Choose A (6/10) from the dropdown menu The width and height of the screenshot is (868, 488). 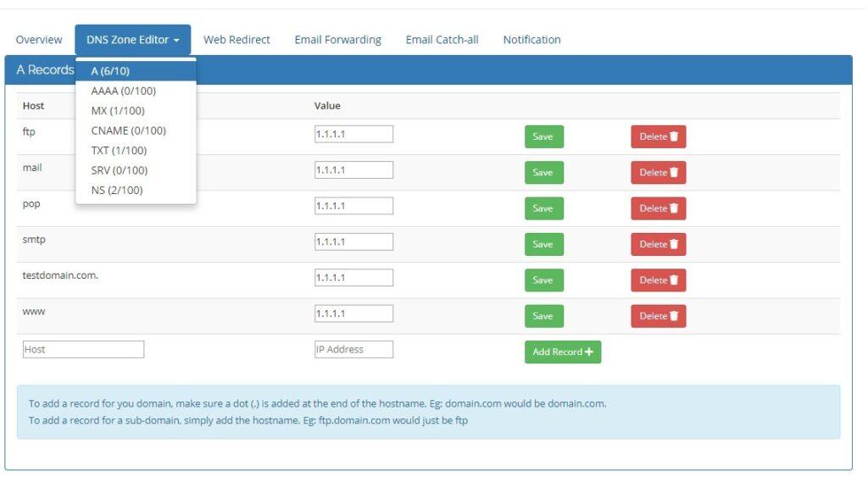click(x=136, y=71)
